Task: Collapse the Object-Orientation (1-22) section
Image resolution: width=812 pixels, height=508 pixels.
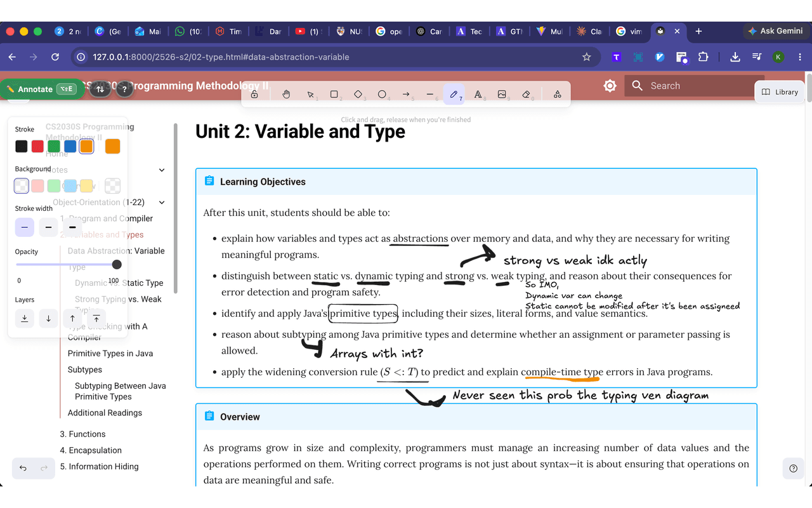Action: (x=162, y=203)
